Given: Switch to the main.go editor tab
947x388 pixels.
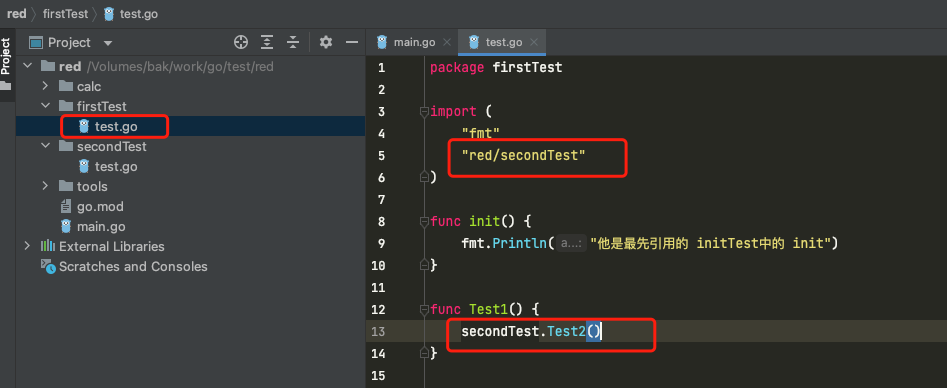Looking at the screenshot, I should pos(414,42).
